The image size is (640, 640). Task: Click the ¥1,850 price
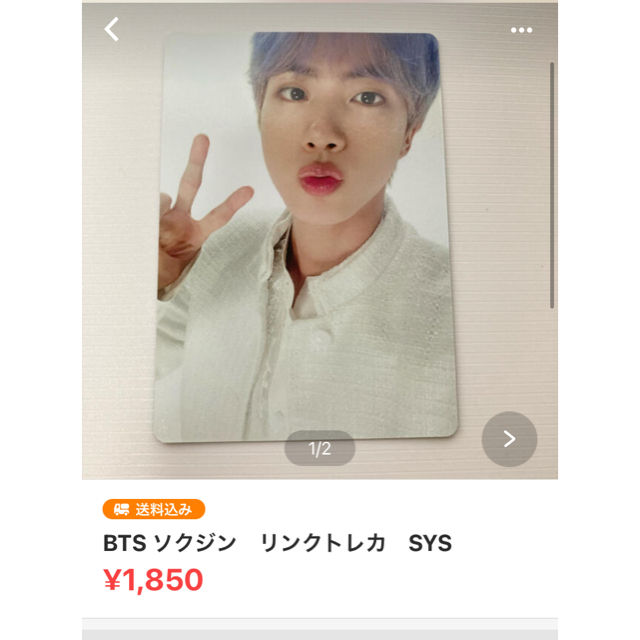coord(153,580)
